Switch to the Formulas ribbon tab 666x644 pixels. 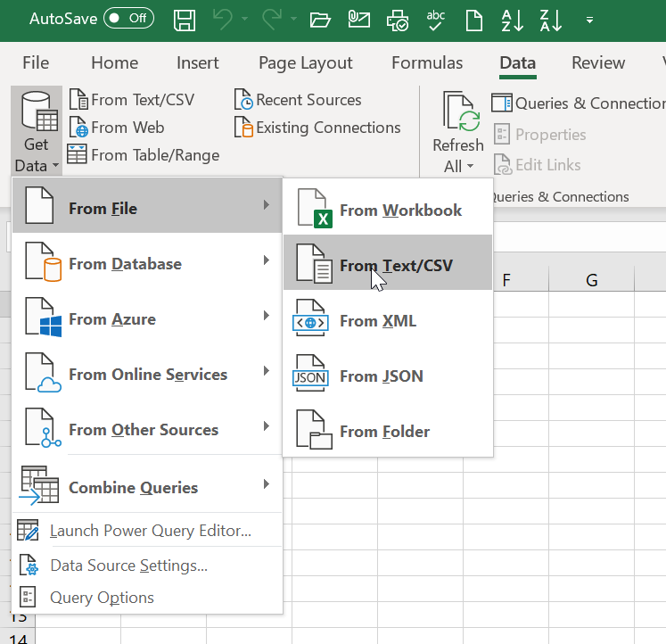tap(427, 62)
